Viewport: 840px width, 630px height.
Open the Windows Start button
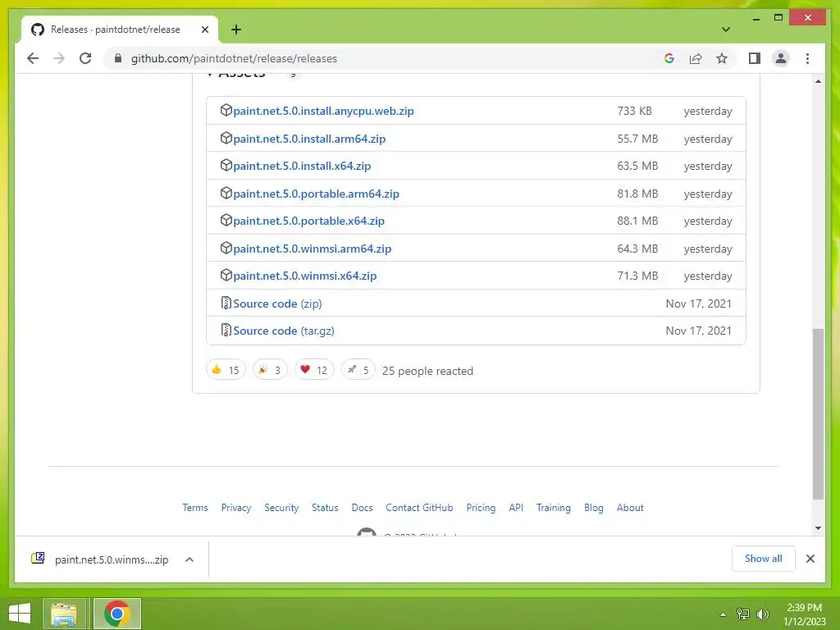(20, 614)
